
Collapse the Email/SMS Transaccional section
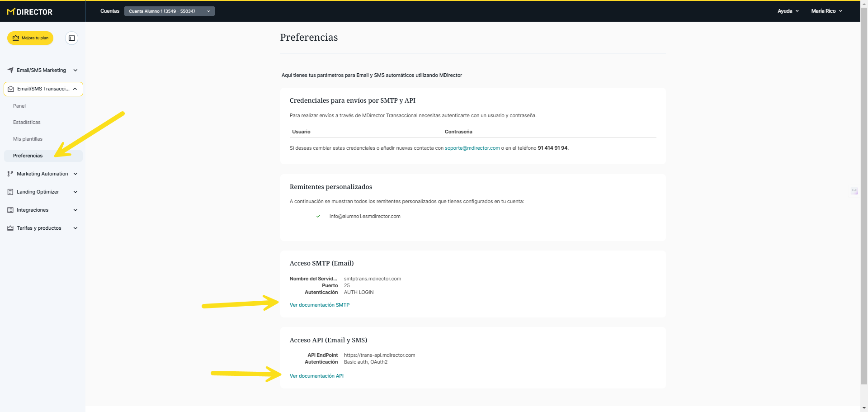[x=75, y=89]
